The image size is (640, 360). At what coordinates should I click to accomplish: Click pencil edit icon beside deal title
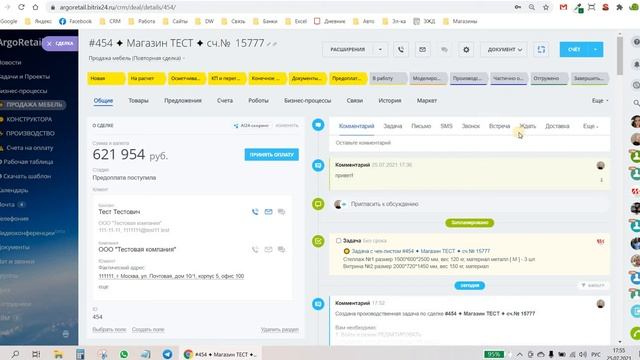pyautogui.click(x=269, y=44)
